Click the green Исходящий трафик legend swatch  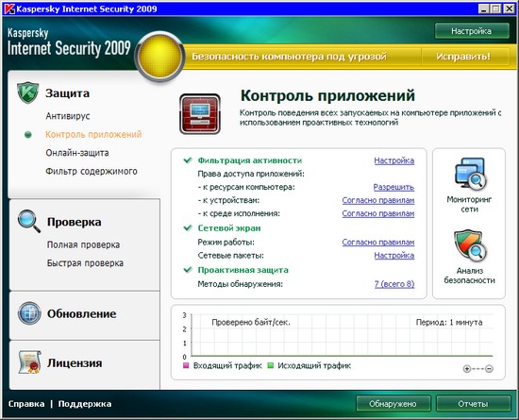tap(271, 365)
